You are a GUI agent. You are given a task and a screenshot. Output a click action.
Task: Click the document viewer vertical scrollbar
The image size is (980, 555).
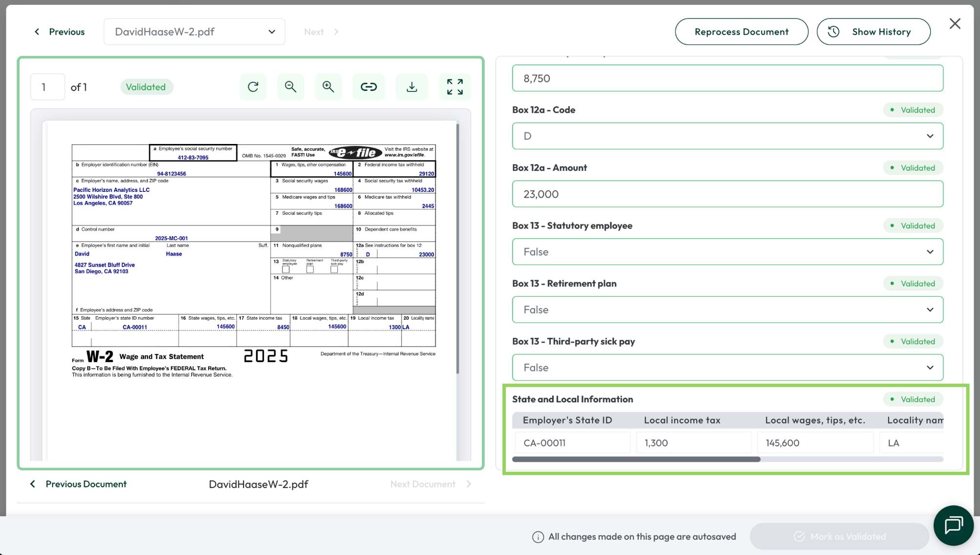(458, 249)
